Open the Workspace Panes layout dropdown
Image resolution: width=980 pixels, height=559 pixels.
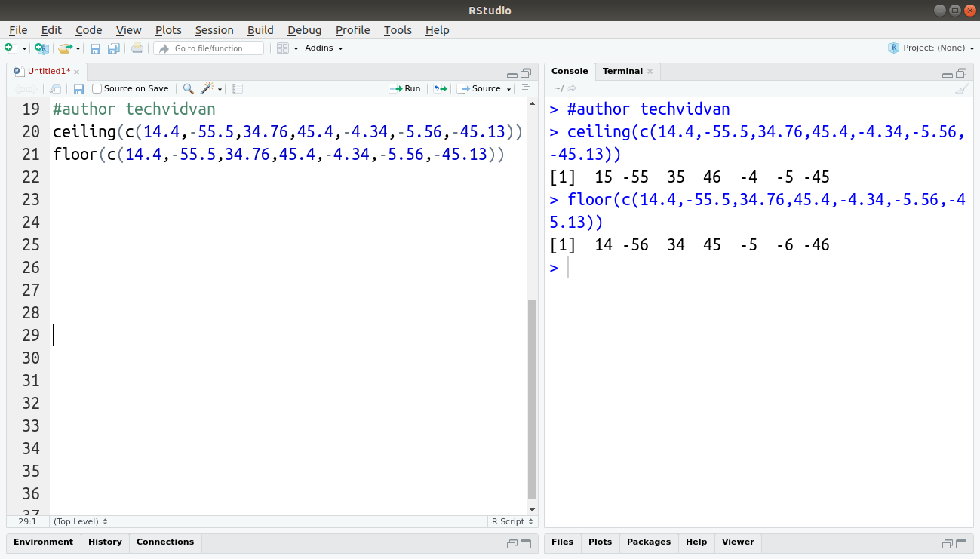(296, 48)
